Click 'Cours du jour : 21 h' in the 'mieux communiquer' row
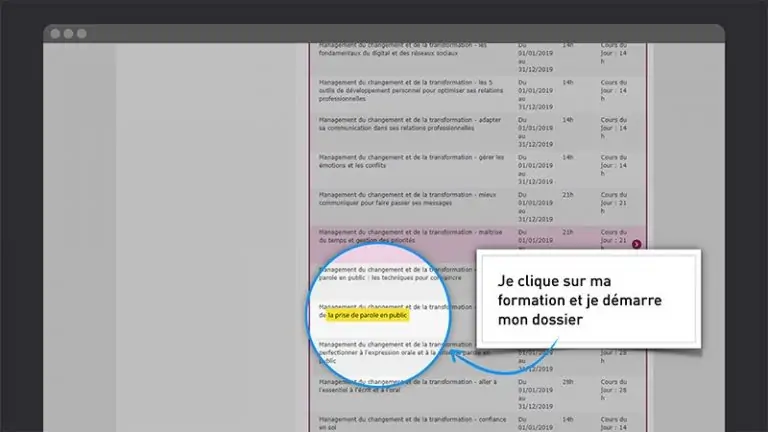 coord(614,203)
